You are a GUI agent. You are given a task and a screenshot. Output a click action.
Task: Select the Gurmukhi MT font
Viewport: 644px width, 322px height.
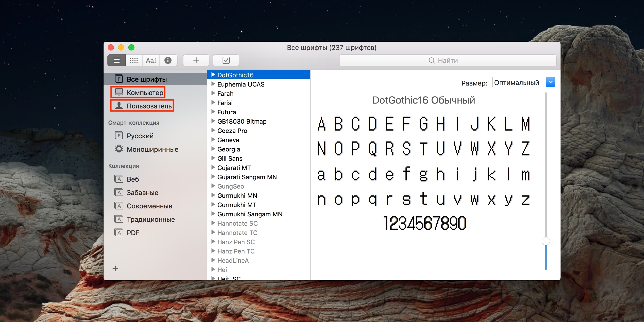click(259, 205)
